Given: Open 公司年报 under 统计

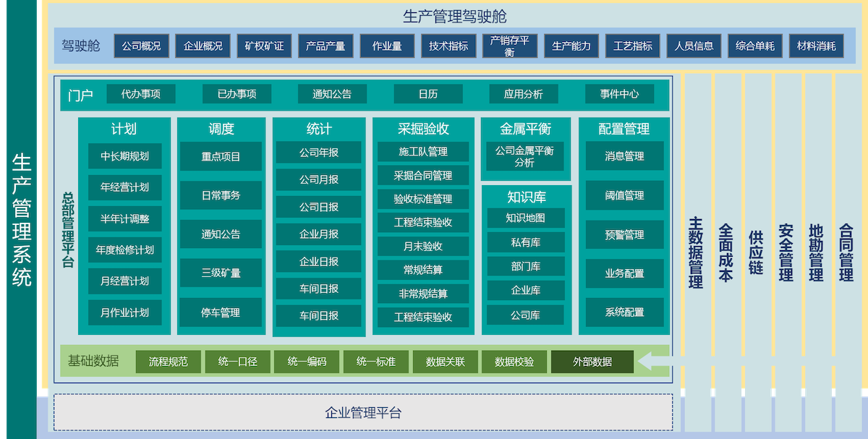Looking at the screenshot, I should 319,153.
